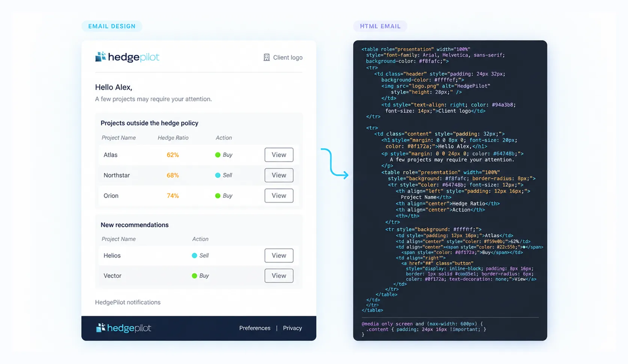Click the hedgepilot logo in the email header
This screenshot has height=364, width=628.
[127, 57]
